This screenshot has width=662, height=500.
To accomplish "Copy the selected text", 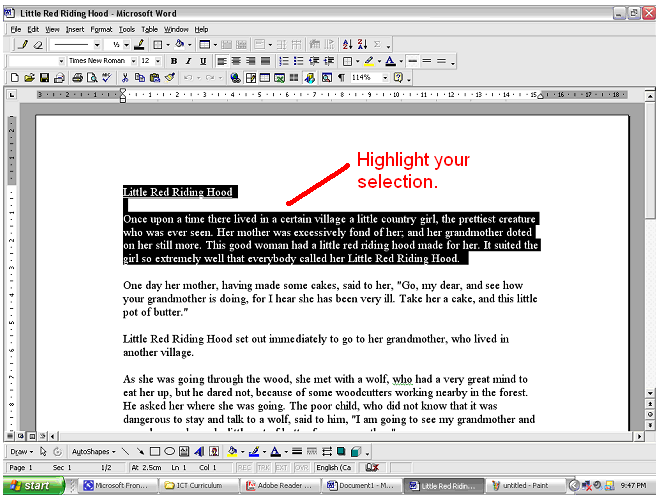I will pyautogui.click(x=140, y=78).
